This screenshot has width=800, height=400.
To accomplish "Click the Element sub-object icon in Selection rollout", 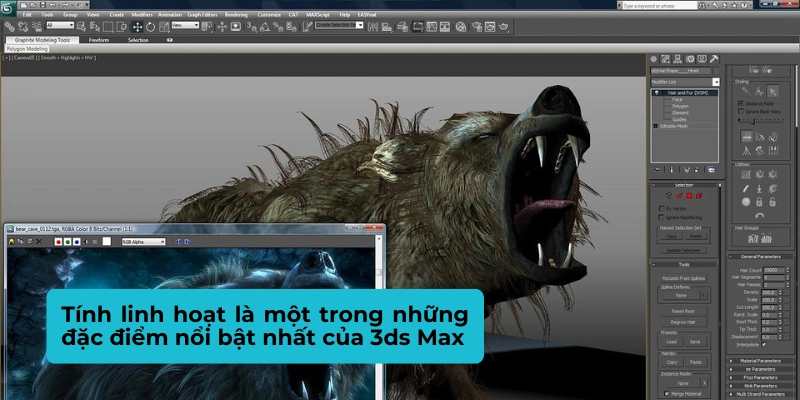I will click(x=698, y=195).
